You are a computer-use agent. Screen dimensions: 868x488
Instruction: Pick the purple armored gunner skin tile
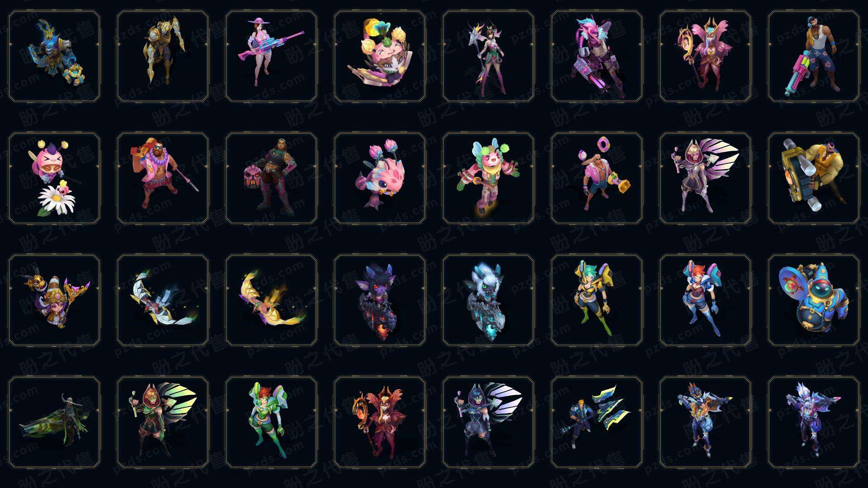814,422
